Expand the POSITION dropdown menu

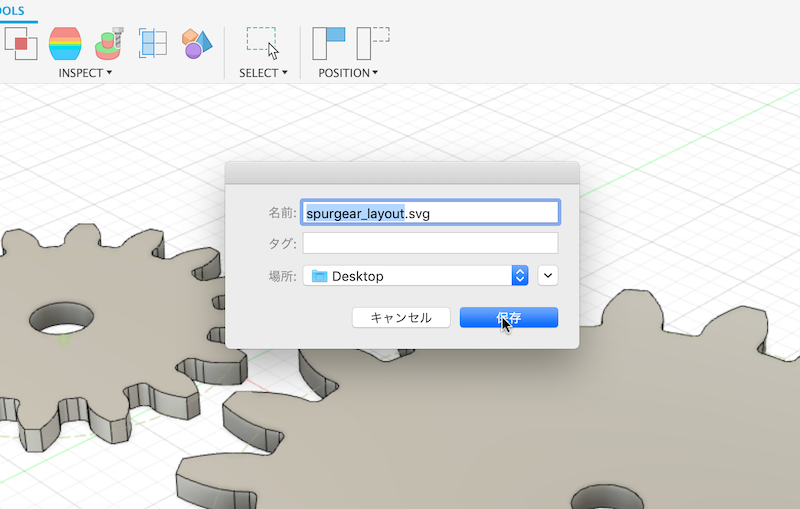(348, 73)
